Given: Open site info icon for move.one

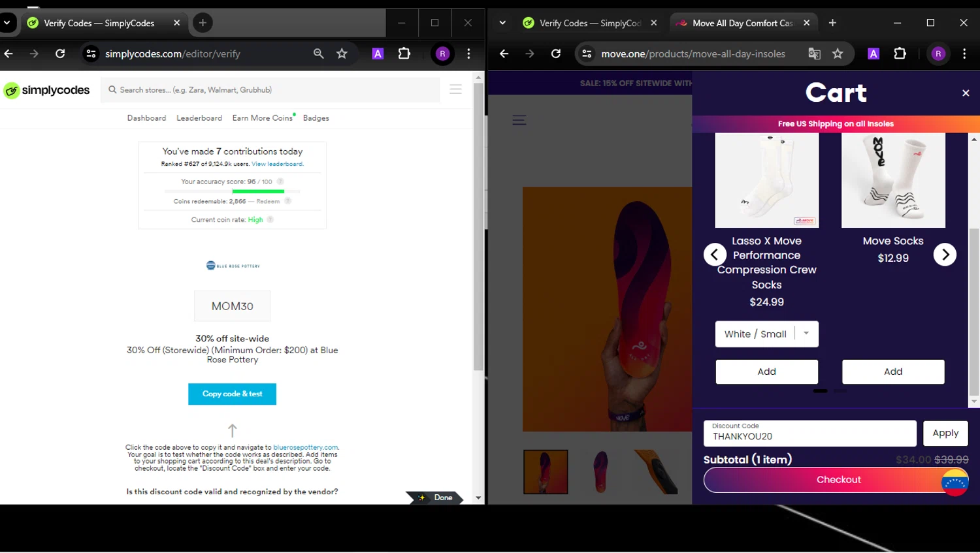Looking at the screenshot, I should point(587,54).
